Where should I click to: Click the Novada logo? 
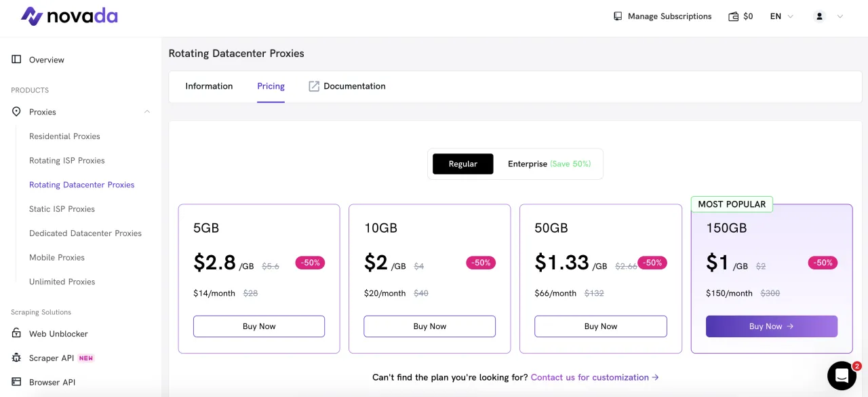(x=69, y=16)
